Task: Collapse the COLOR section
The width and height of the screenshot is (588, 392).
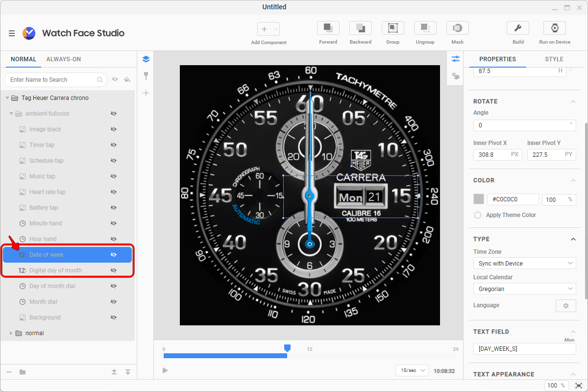Action: tap(573, 180)
